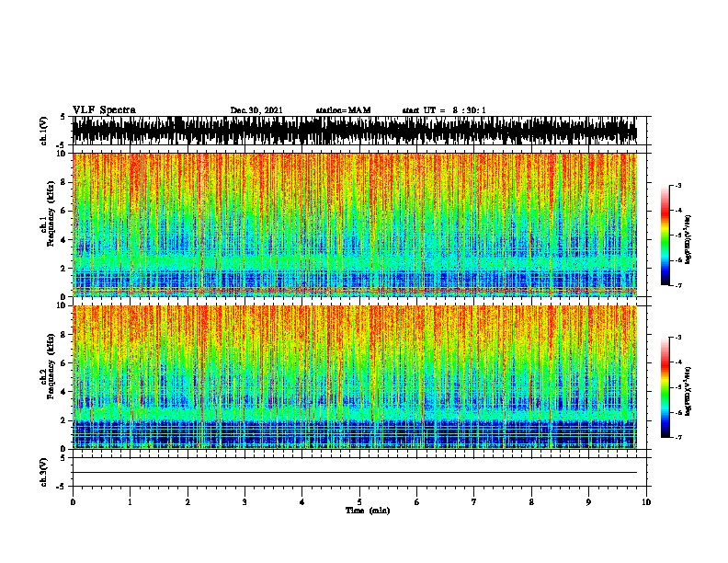Image resolution: width=728 pixels, height=563 pixels.
Task: Click the flat line in the ch.3 panel
Action: (x=355, y=473)
